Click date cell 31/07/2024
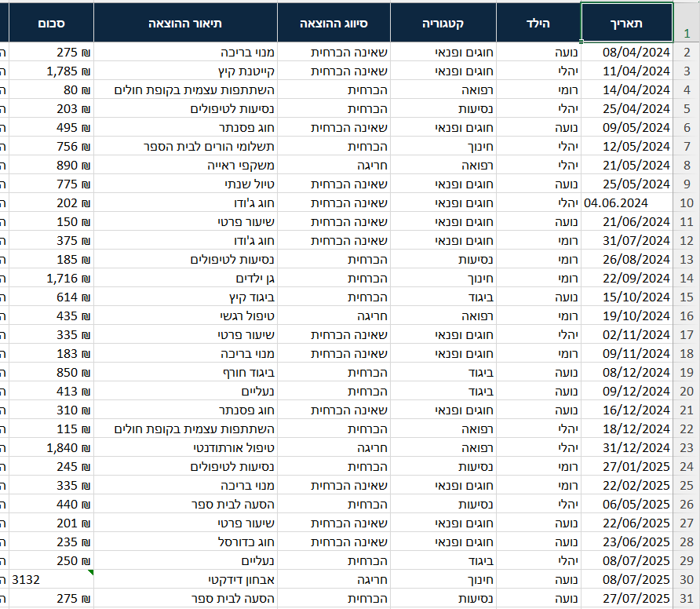 [x=627, y=241]
